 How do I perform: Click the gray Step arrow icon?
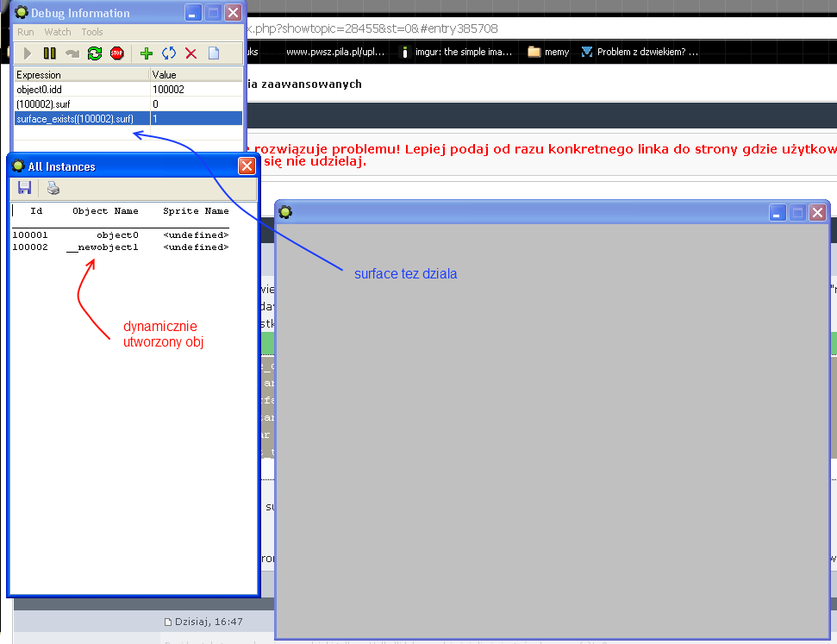[72, 53]
